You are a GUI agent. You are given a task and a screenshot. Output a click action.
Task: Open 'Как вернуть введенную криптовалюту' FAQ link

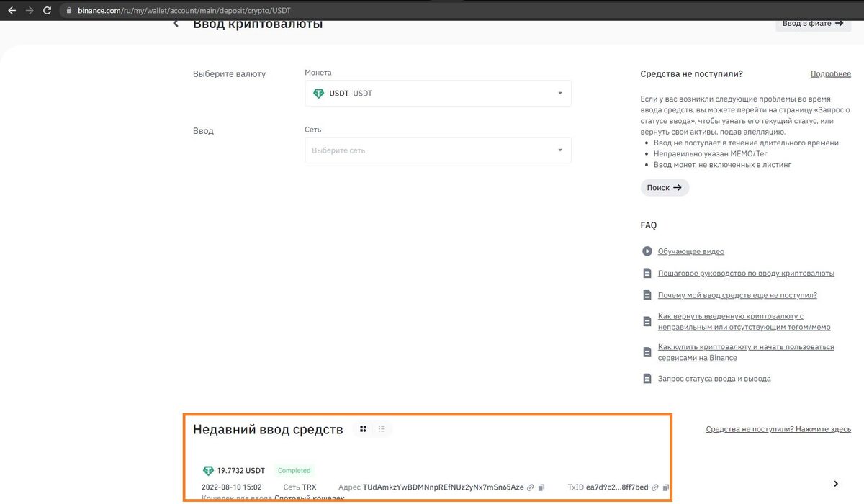coord(744,322)
